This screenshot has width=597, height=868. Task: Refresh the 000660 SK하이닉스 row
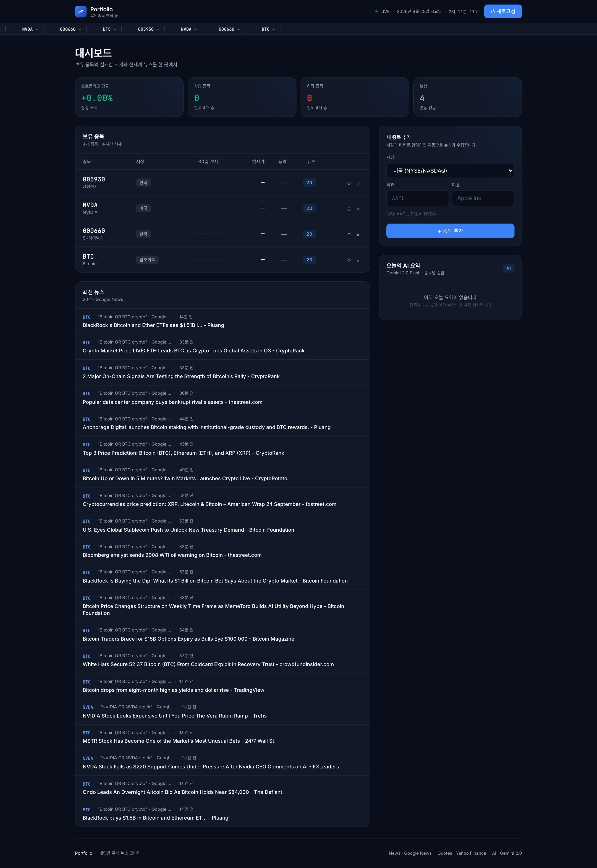click(349, 235)
